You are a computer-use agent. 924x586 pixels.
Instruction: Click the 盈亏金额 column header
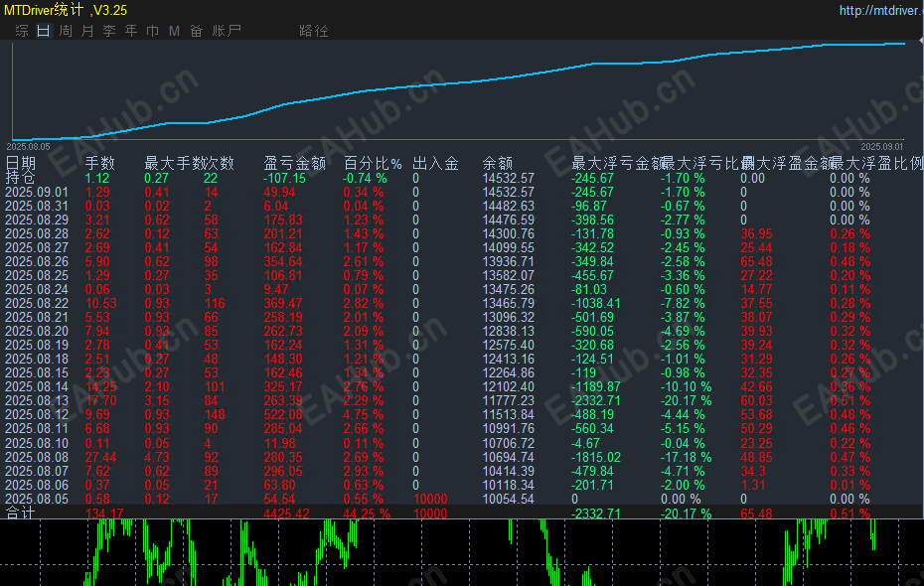(295, 163)
